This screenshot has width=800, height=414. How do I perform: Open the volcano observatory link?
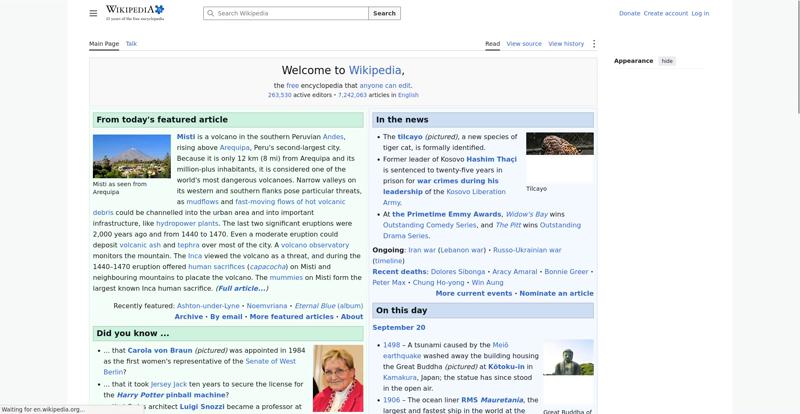coord(315,245)
